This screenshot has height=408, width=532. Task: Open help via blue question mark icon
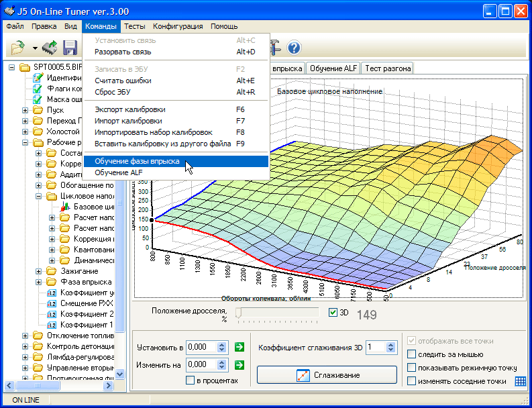(294, 48)
